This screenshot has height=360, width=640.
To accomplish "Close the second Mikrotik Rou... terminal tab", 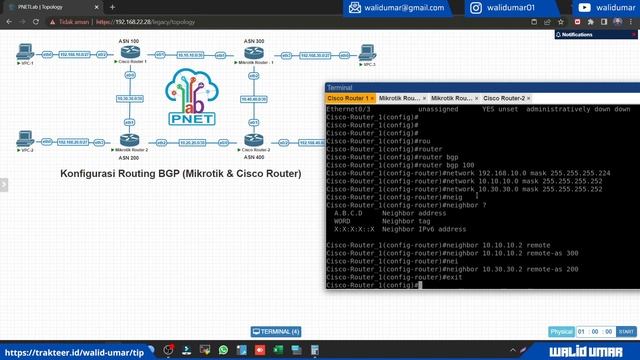I will [x=476, y=98].
